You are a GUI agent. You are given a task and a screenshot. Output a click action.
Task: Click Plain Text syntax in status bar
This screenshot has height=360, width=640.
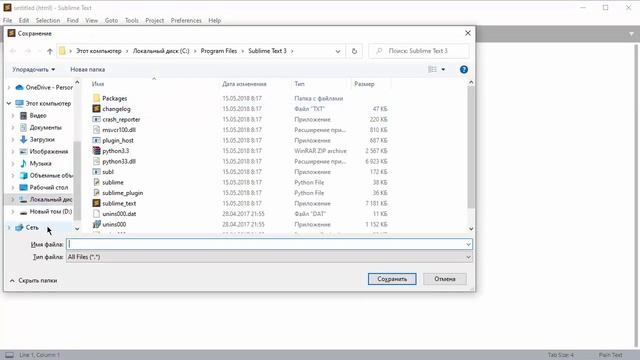[610, 355]
